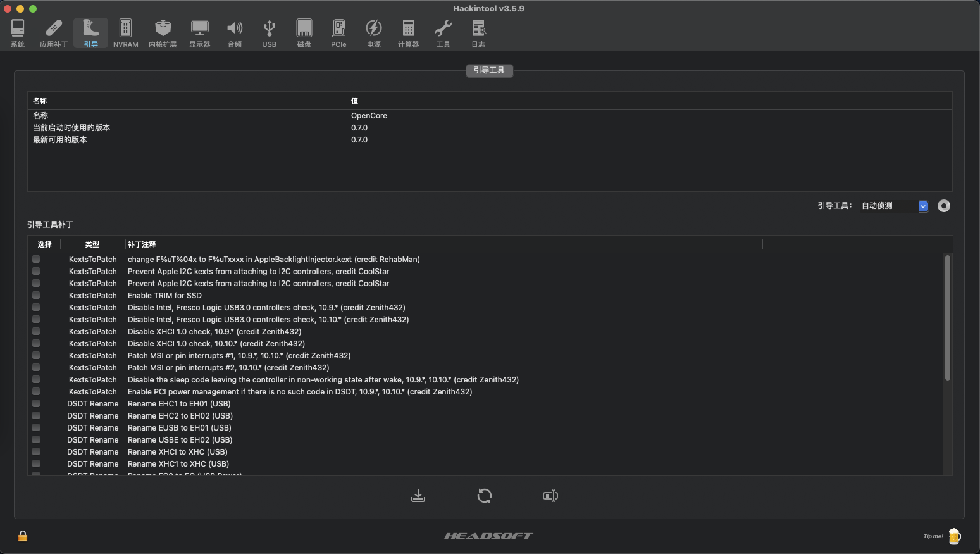Open the 磁盘 disk section

304,33
